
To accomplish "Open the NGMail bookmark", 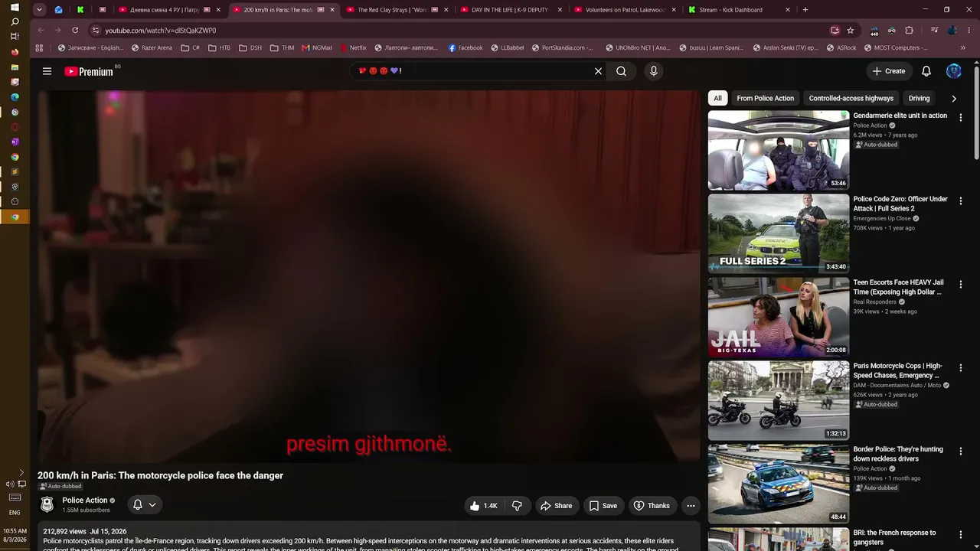I will point(317,47).
